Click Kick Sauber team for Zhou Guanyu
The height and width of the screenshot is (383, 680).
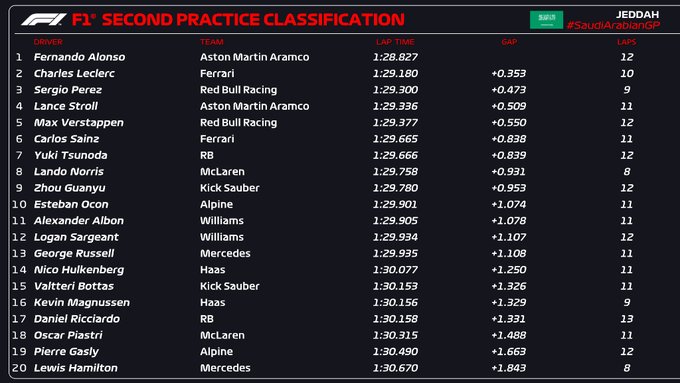[x=229, y=188]
